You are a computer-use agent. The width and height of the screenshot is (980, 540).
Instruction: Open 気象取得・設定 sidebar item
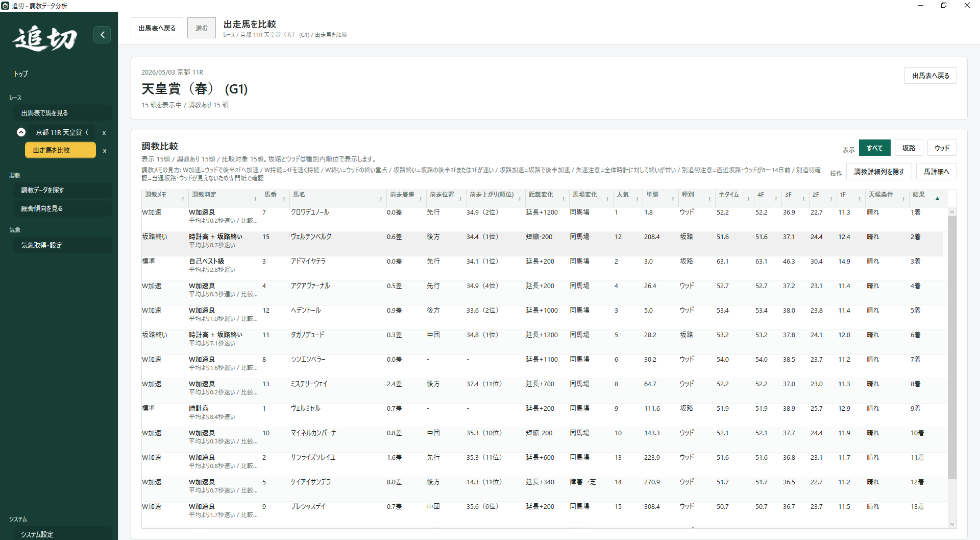pyautogui.click(x=62, y=245)
